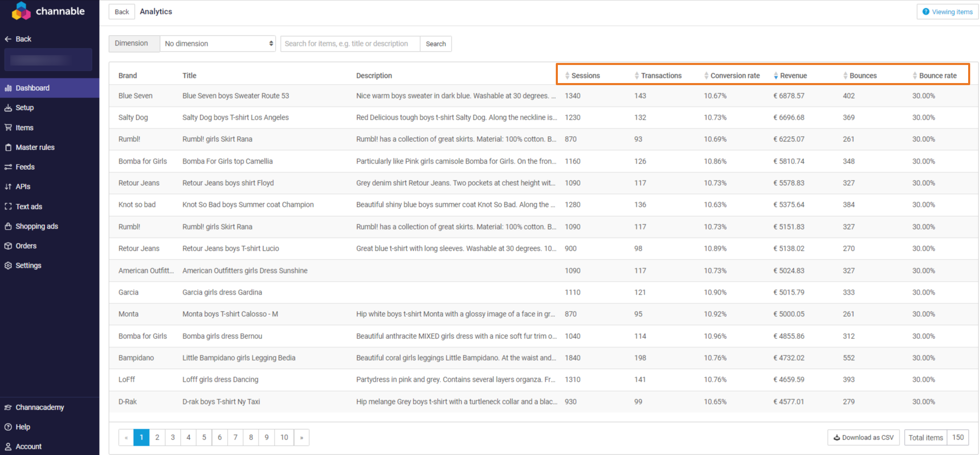
Task: Open the Dashboard section in sidebar
Action: (x=50, y=88)
